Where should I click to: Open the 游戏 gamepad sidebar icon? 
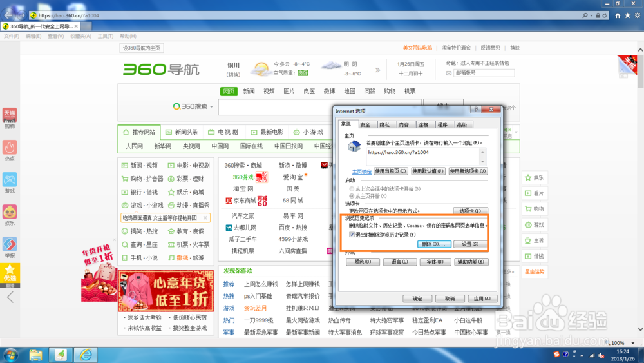coord(10,183)
